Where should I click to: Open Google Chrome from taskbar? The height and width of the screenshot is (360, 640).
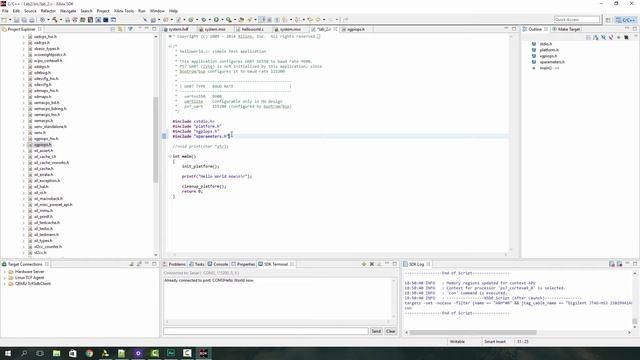pos(89,353)
